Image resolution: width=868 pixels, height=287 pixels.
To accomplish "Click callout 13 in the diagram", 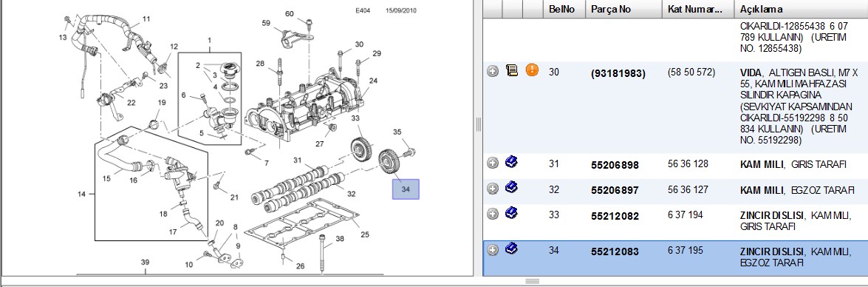I will click(63, 38).
